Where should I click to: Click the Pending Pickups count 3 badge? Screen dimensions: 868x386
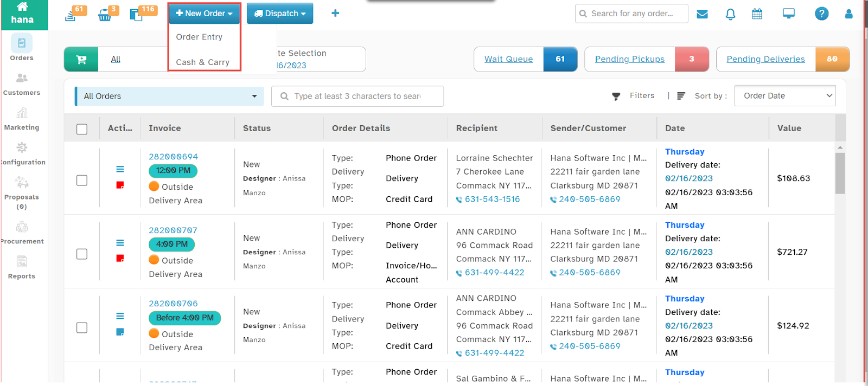(x=692, y=59)
